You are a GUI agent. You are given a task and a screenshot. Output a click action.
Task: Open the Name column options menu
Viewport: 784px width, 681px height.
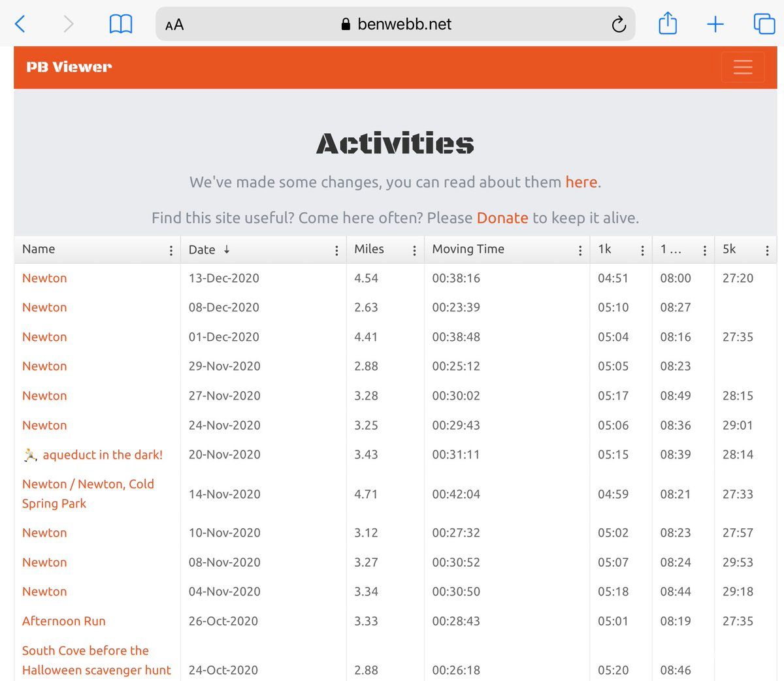coord(171,251)
